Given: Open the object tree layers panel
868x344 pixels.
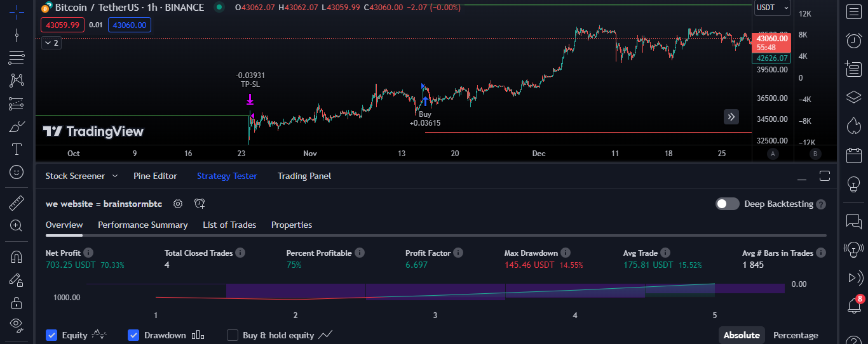Looking at the screenshot, I should click(853, 97).
